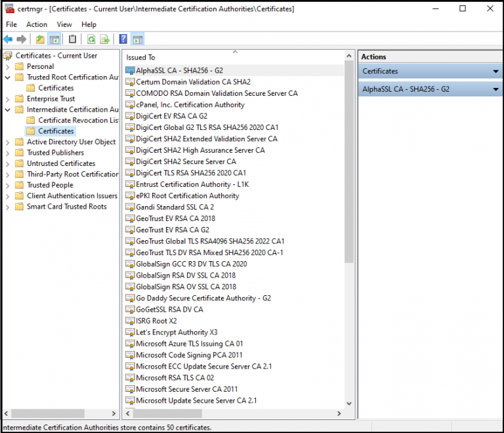This screenshot has height=433, width=504.
Task: Open AlphaSSL CA actions dropdown arrow
Action: [496, 89]
